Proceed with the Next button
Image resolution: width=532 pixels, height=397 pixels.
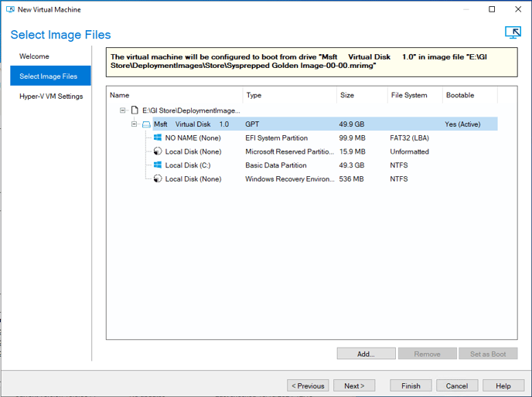click(354, 385)
